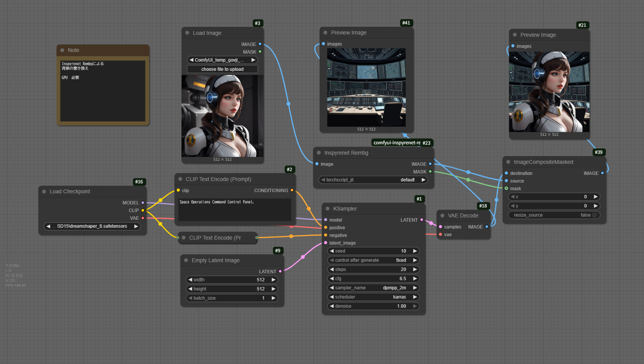Increase steps value with right arrow
The image size is (644, 364).
pyautogui.click(x=415, y=269)
